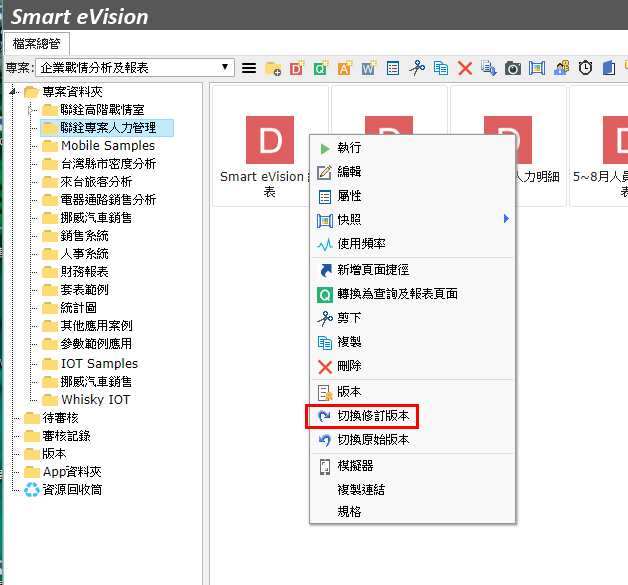Click the new W document toolbar icon
Viewport: 628px width, 585px height.
(x=369, y=68)
